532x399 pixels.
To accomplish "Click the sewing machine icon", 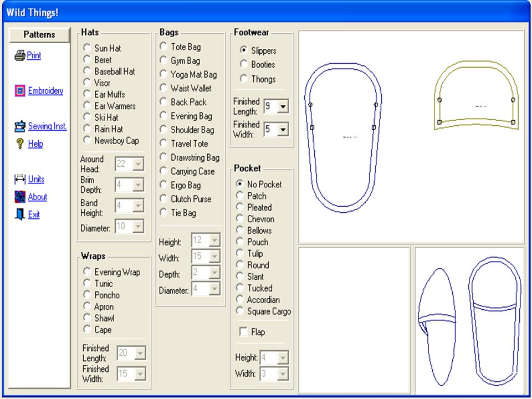I will click(20, 126).
